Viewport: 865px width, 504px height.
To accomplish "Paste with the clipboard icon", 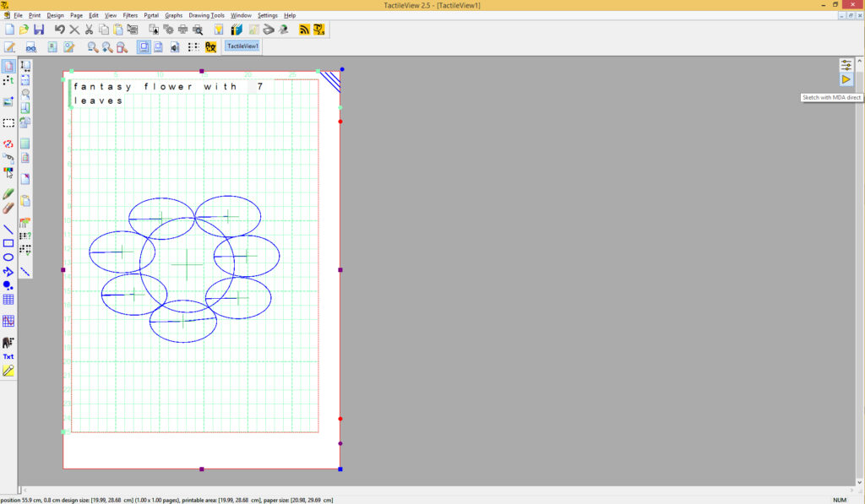I will click(118, 30).
